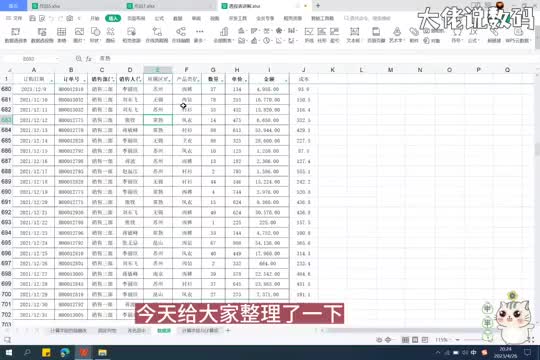The image size is (540, 360).
Task: Open filter dropdown on column A header
Action: (51, 80)
